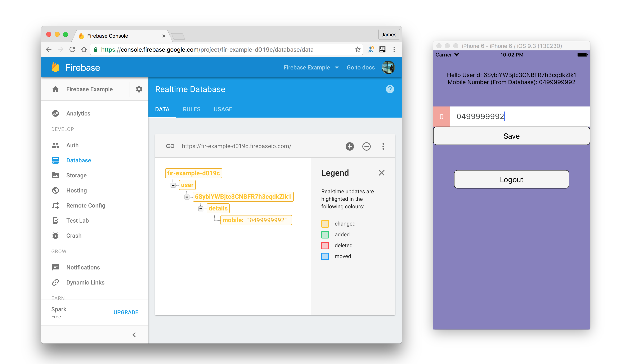Collapse the 6SybiYWBjtc3CNBFR7h3cqdkZlk1 node
This screenshot has width=628, height=364.
[187, 197]
